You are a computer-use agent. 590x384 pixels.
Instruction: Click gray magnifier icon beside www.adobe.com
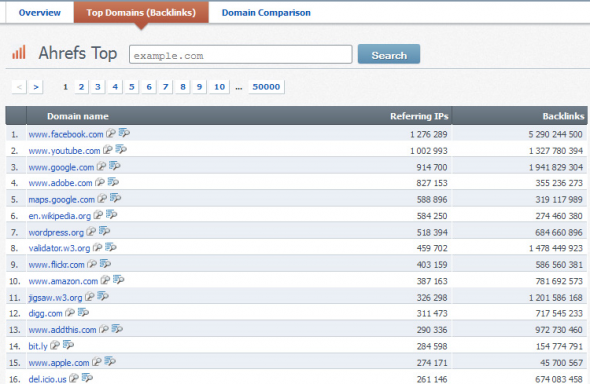(x=100, y=182)
